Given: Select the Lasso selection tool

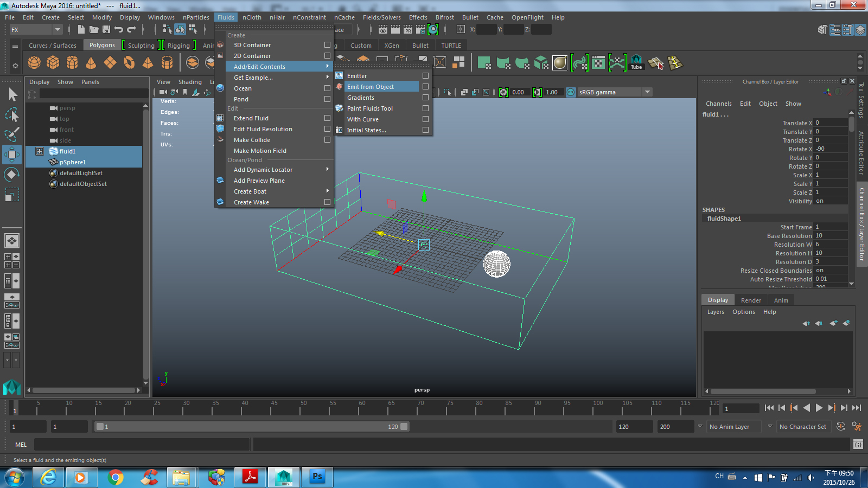Looking at the screenshot, I should (x=12, y=114).
